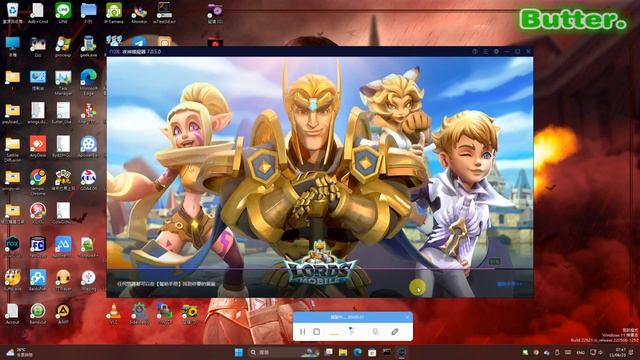Launch Notepad++ desktop shortcut
The image size is (640, 360).
89,247
